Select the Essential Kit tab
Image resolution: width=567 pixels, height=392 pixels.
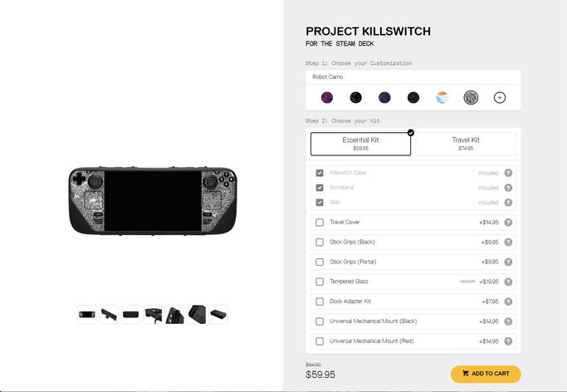click(360, 144)
